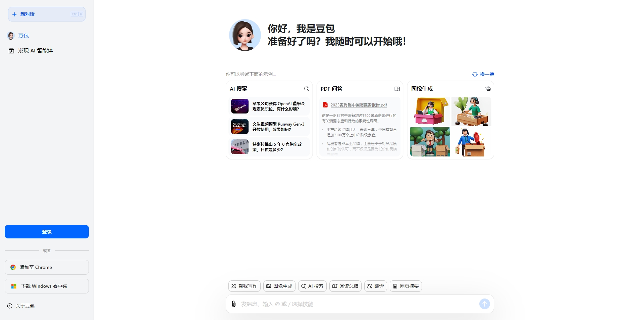644x320 pixels.
Task: Click the Chrome logo icon
Action: [x=13, y=267]
